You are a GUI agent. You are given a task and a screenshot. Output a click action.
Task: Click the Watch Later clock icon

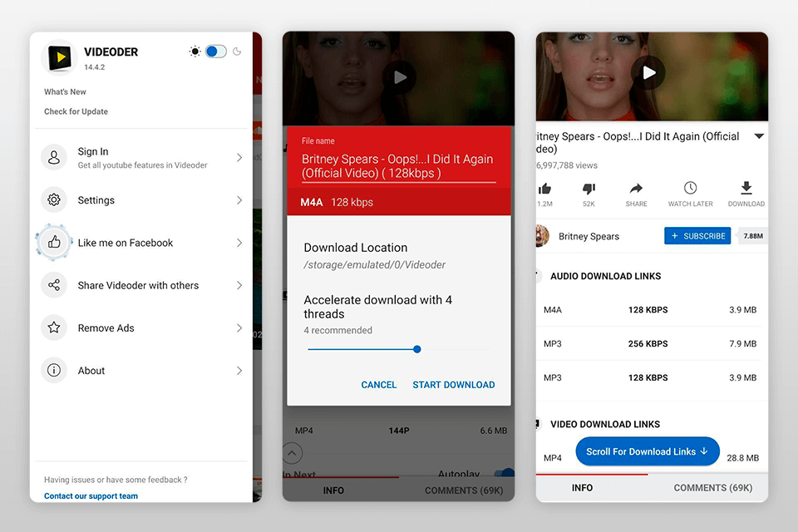(691, 188)
